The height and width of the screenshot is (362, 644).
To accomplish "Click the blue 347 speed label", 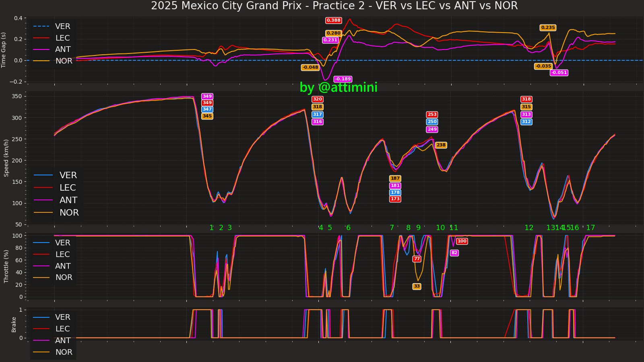I will (207, 109).
